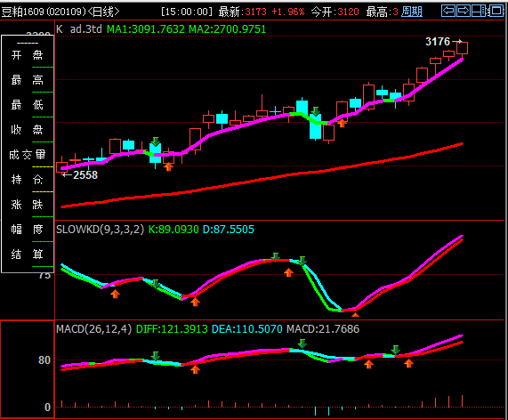Viewport: 508px width, 420px height.
Task: Click the first candlestick above 2558
Action: pyautogui.click(x=61, y=167)
